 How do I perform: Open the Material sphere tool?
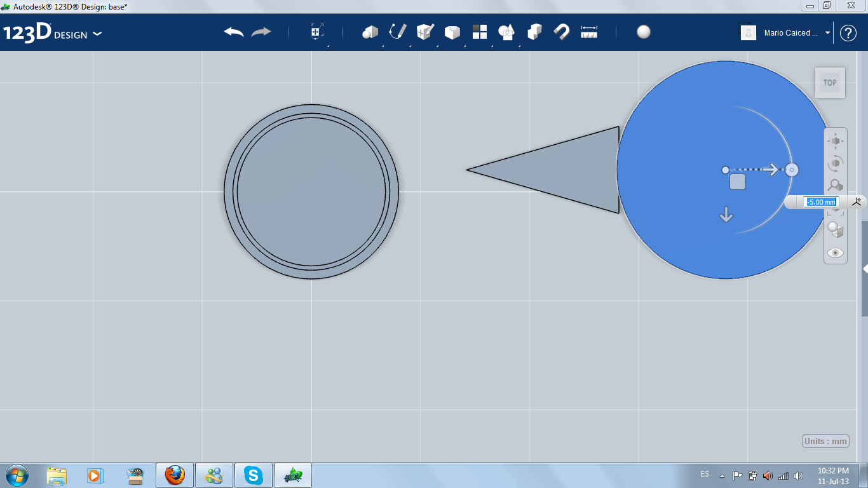[x=644, y=32]
